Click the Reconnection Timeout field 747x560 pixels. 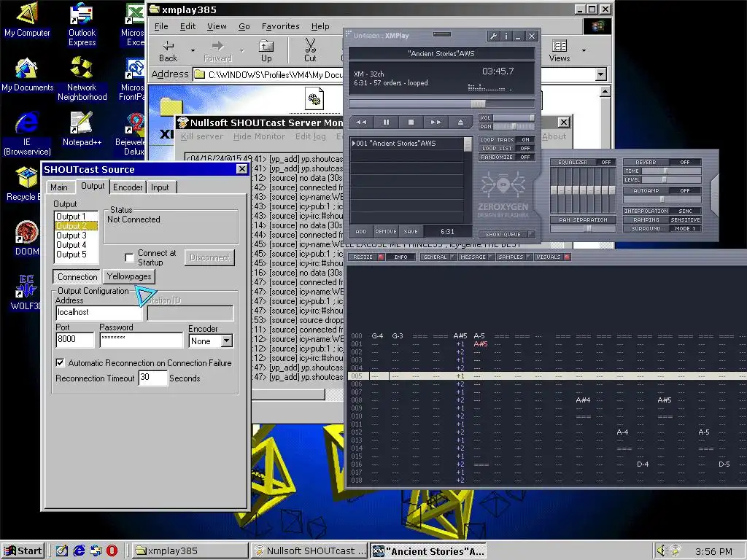pos(153,378)
